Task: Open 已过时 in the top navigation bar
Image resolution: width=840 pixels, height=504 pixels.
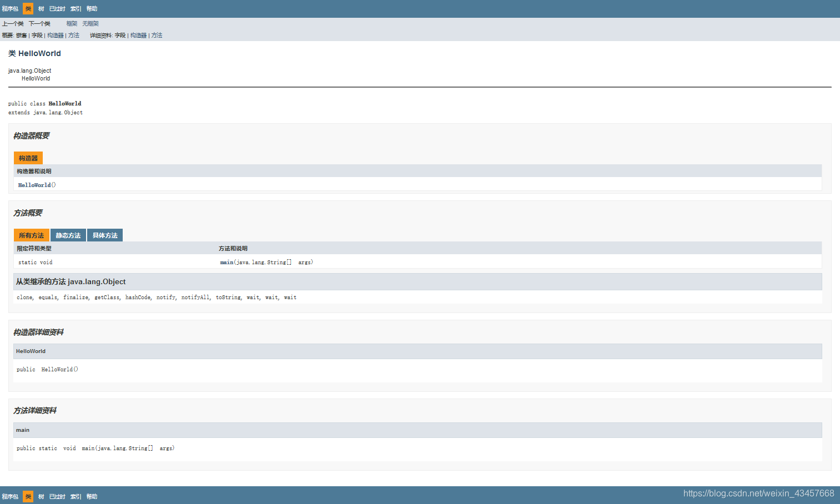Action: click(x=57, y=9)
